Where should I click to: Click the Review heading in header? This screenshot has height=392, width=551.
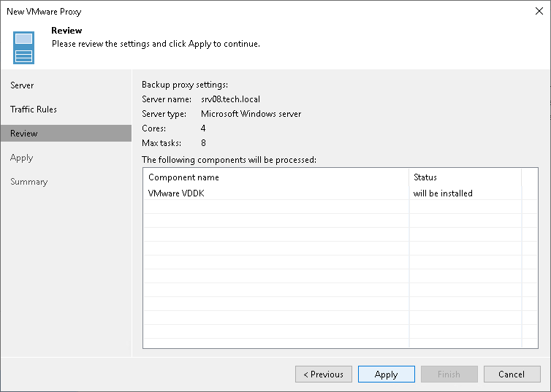(x=66, y=31)
